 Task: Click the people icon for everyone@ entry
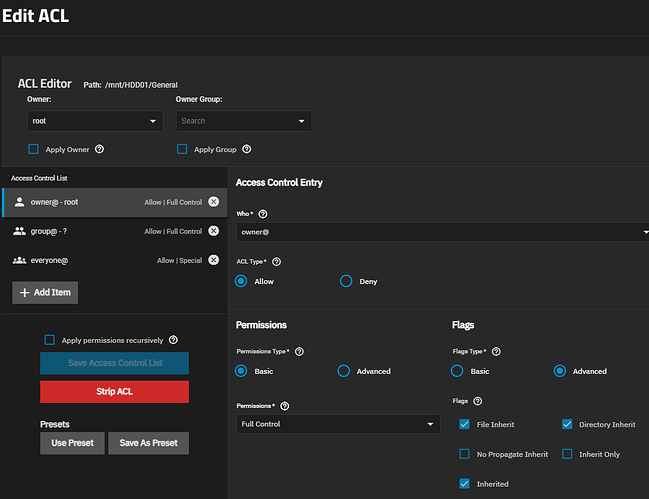(x=19, y=260)
